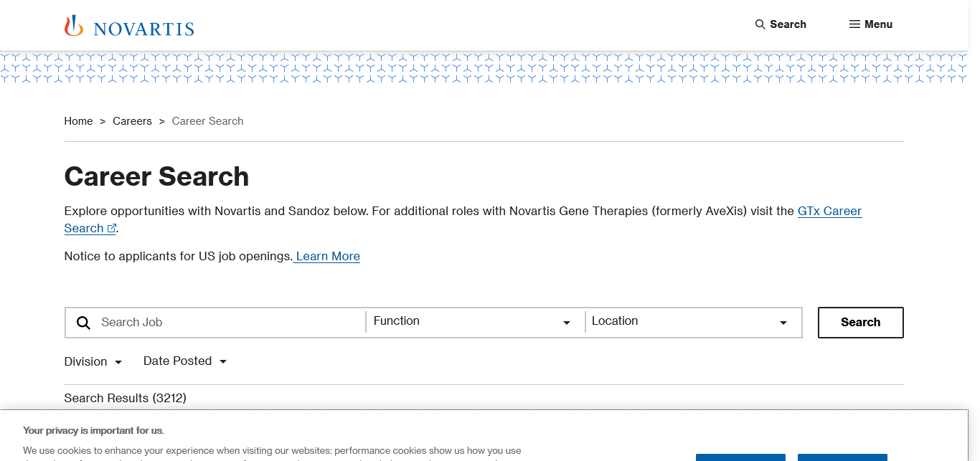This screenshot has width=980, height=461.
Task: Click the Career Search page heading
Action: (x=156, y=176)
